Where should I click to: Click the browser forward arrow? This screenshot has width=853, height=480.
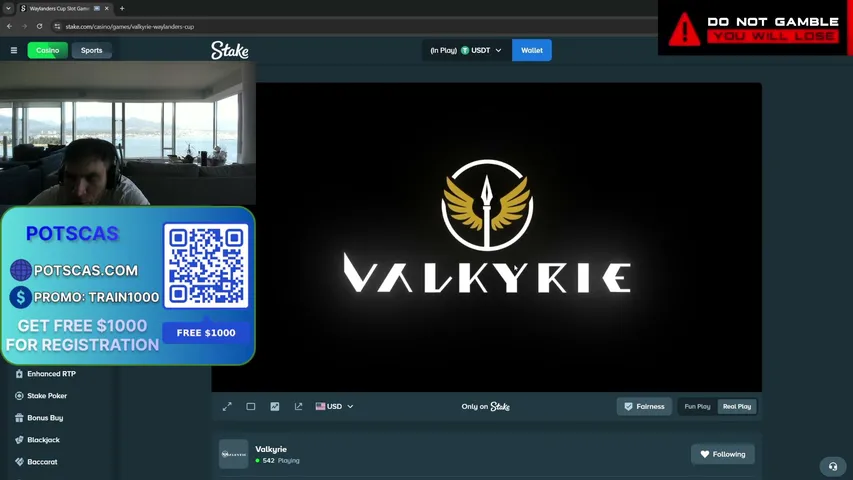[24, 26]
